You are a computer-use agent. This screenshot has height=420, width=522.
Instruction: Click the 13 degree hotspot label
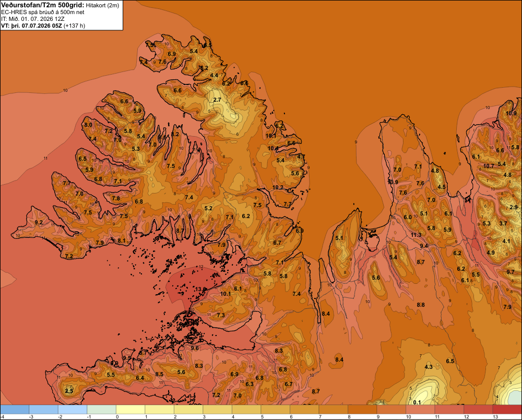(x=198, y=289)
